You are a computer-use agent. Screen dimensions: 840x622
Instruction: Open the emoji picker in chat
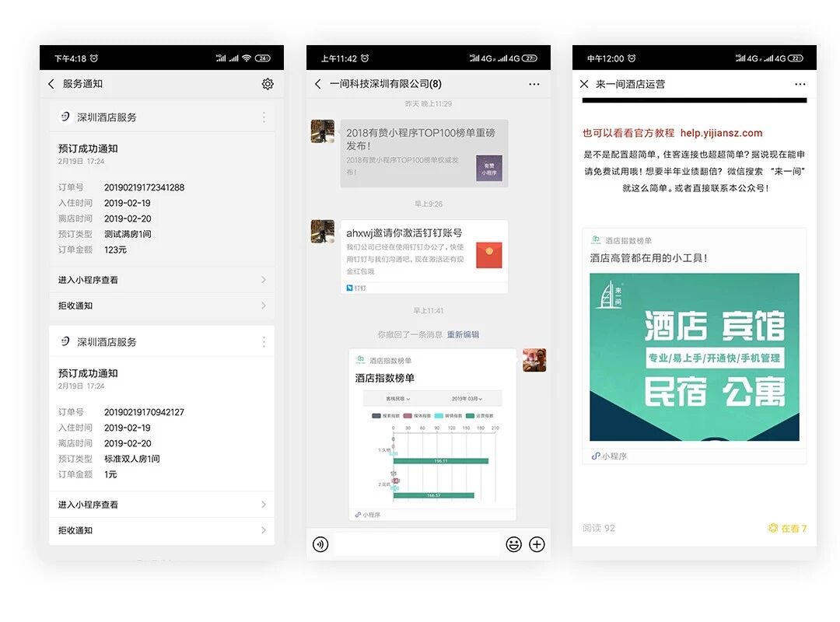[x=514, y=544]
